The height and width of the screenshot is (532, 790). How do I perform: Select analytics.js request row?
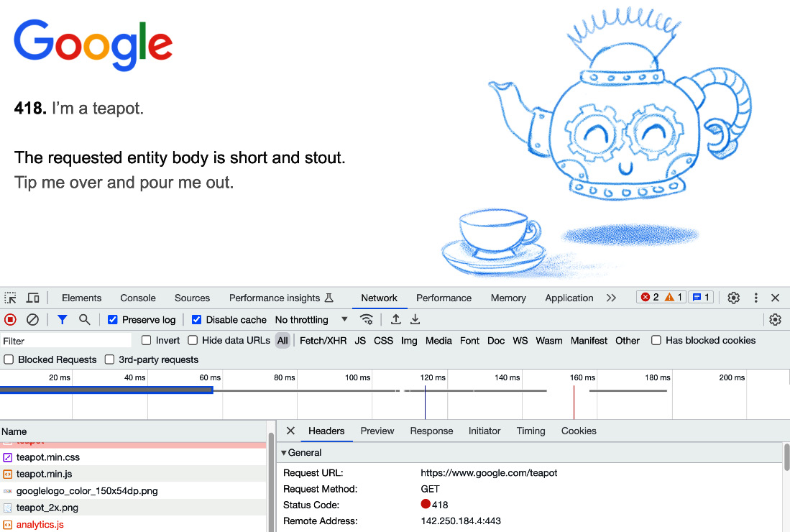tap(133, 524)
